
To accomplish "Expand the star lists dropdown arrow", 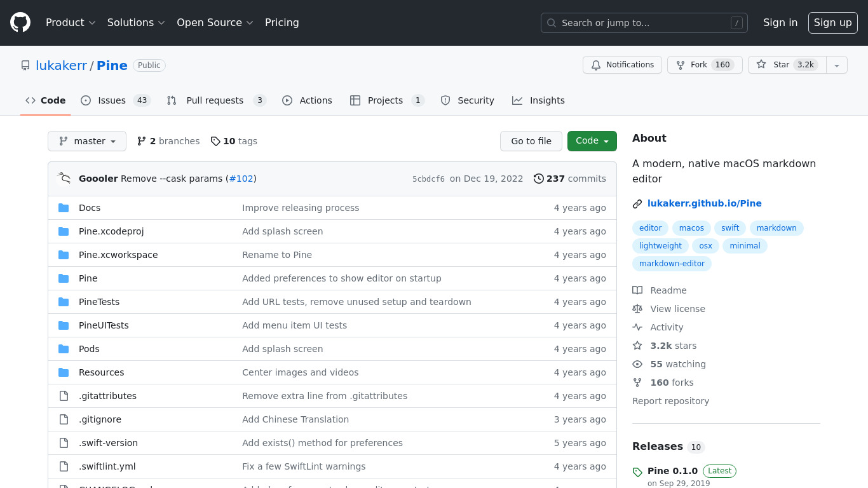I will coord(837,65).
